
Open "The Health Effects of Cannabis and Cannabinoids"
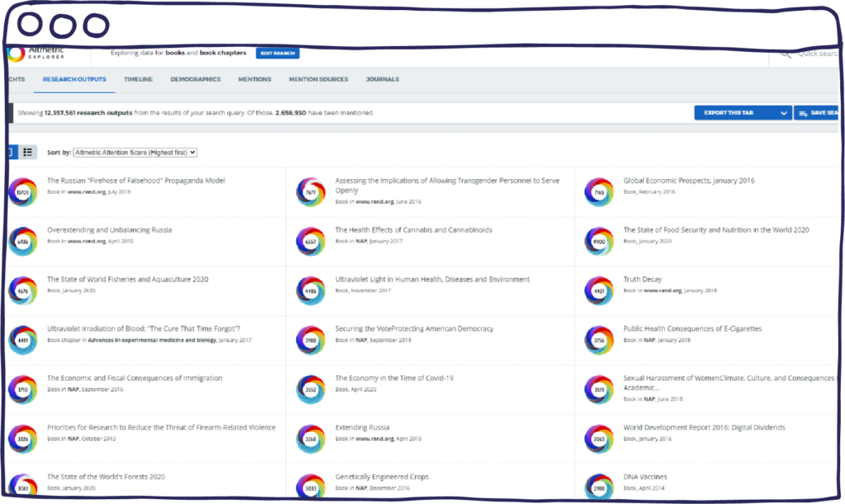tap(413, 230)
